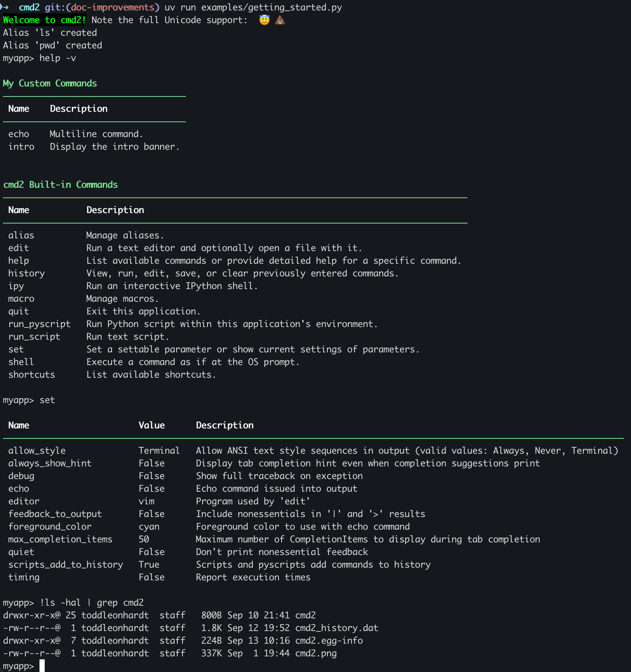Click the smiling halo face emoji

pyautogui.click(x=264, y=20)
